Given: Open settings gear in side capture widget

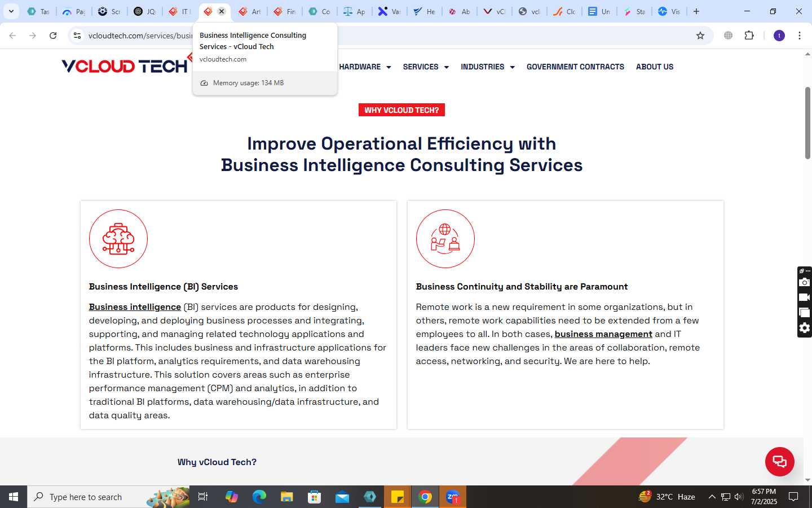Looking at the screenshot, I should point(804,328).
